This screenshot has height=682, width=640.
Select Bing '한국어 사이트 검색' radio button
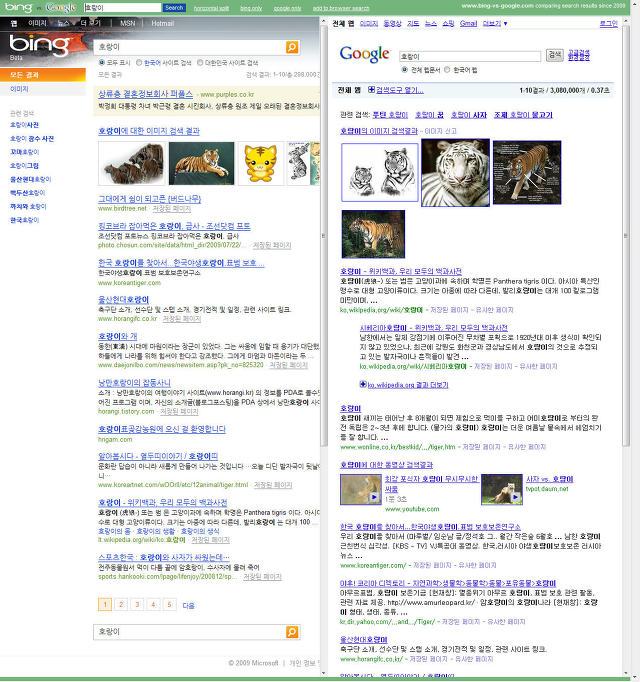point(139,63)
